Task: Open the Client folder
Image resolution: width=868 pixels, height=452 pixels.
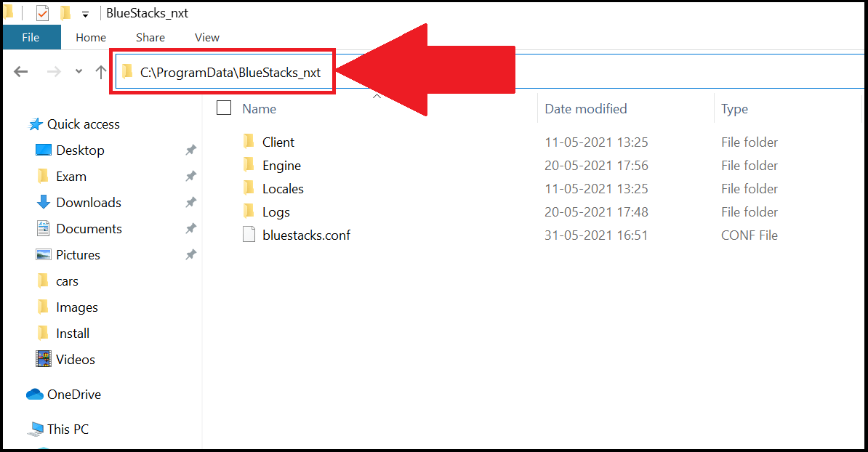Action: (x=278, y=142)
